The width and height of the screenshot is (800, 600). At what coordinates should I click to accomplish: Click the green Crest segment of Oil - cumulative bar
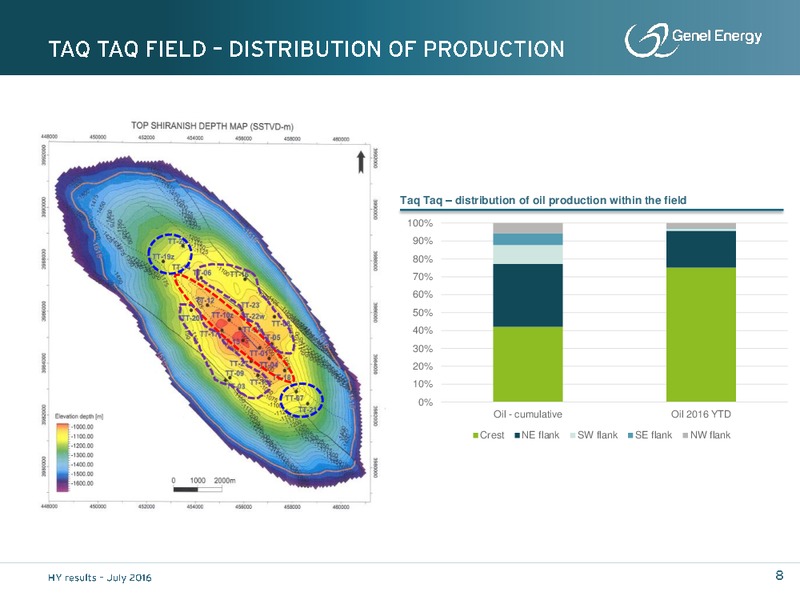click(528, 364)
